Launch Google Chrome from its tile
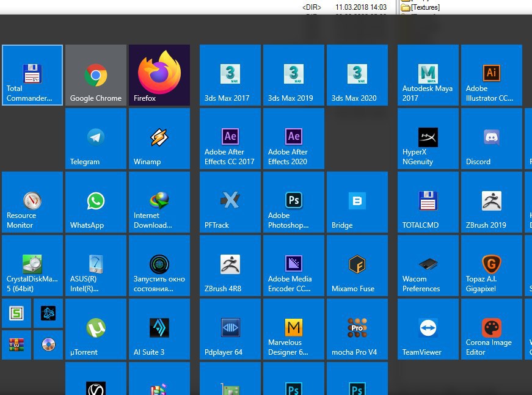 point(96,75)
